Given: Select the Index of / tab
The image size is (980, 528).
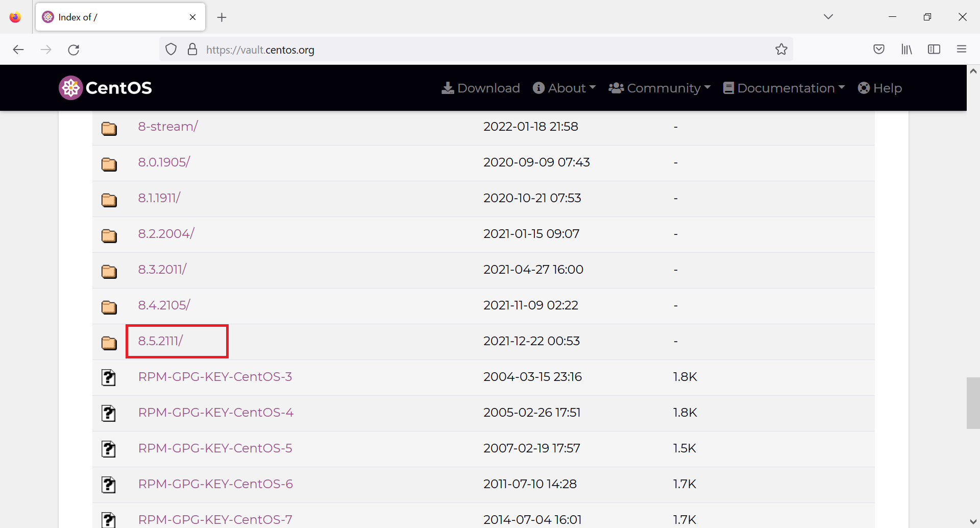Looking at the screenshot, I should [x=102, y=17].
